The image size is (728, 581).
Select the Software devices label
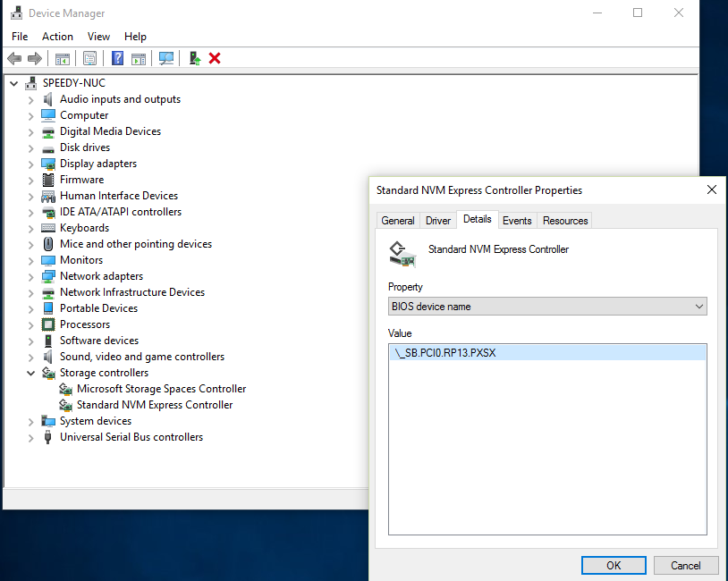tap(99, 341)
